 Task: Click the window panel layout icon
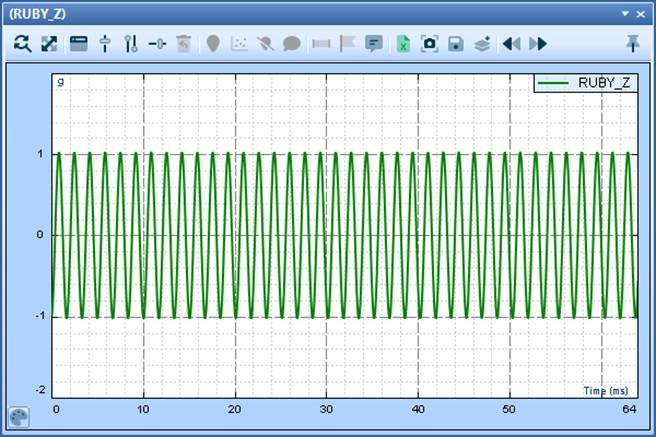tap(79, 43)
